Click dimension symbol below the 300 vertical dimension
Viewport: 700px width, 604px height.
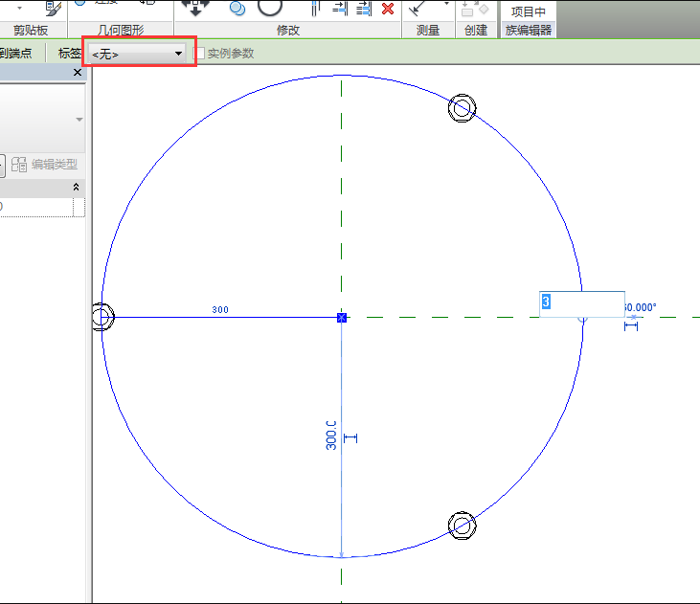tap(350, 437)
